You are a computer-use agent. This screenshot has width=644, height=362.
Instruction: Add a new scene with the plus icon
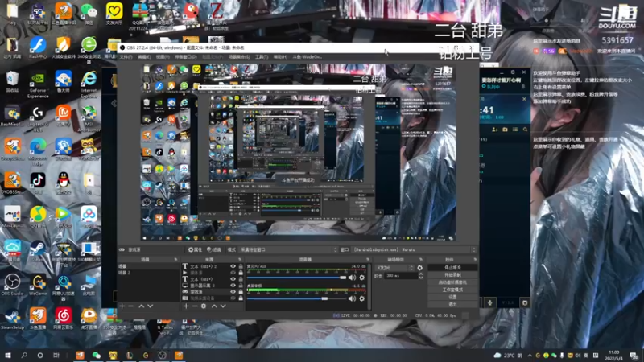coord(122,306)
